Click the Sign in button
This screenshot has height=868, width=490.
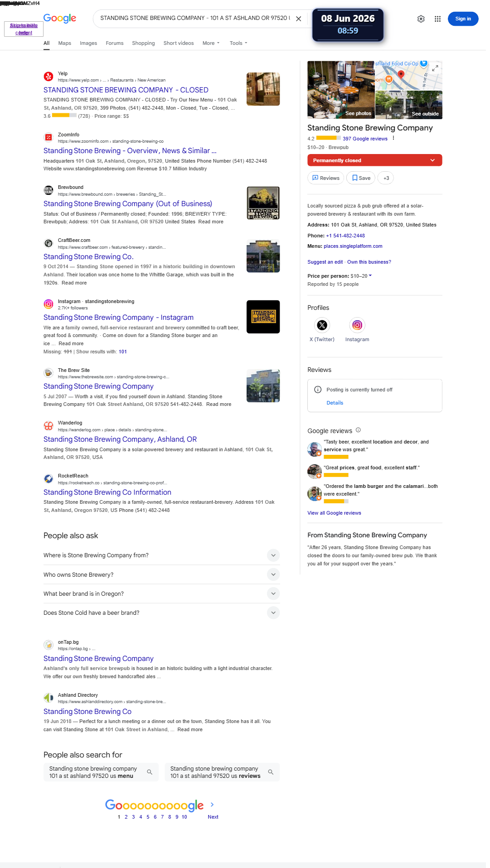point(463,19)
